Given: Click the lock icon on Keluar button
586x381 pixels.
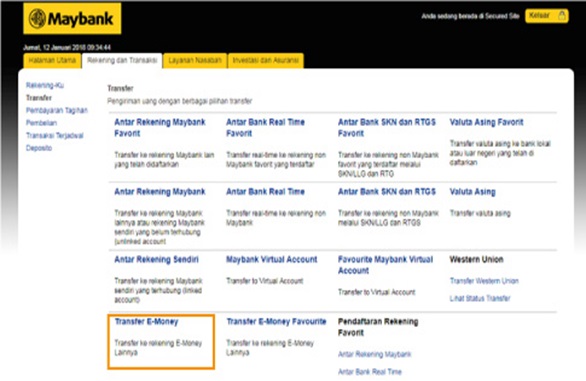Looking at the screenshot, I should click(561, 15).
